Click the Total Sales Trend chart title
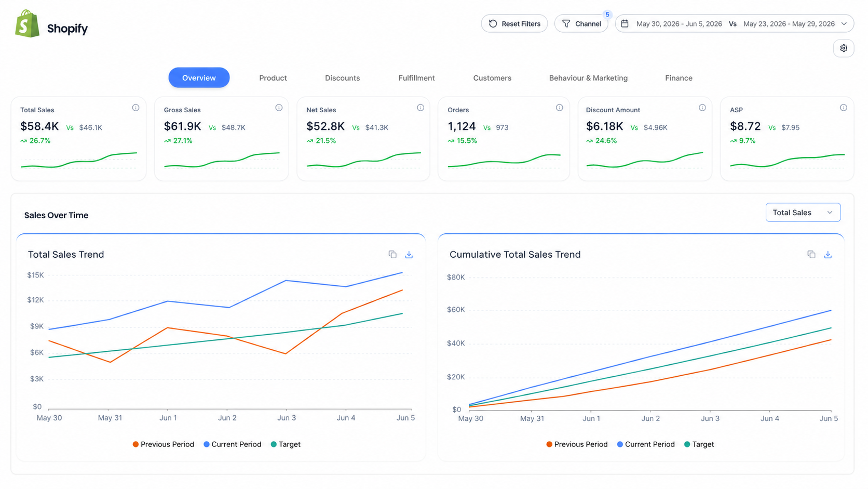The width and height of the screenshot is (868, 489). click(x=66, y=255)
